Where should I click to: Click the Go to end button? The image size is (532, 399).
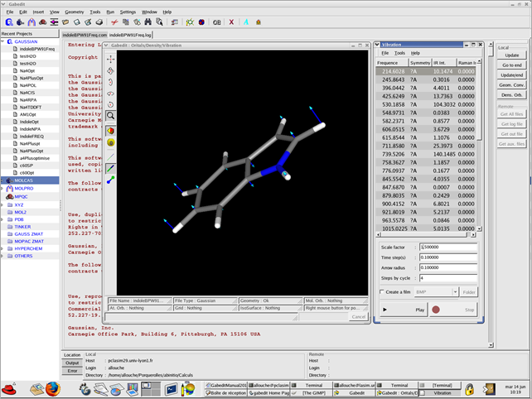[x=511, y=65]
